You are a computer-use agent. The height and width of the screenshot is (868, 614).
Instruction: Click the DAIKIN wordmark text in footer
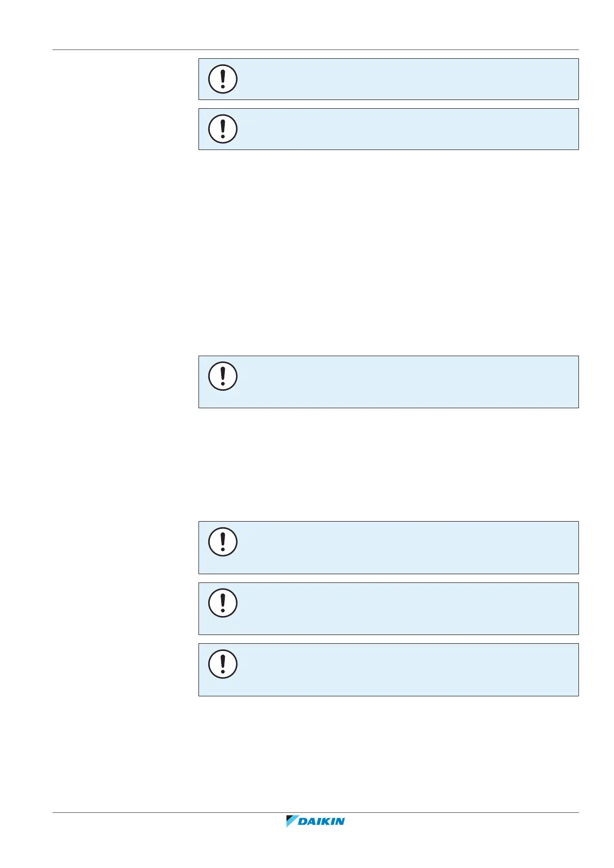pos(321,822)
